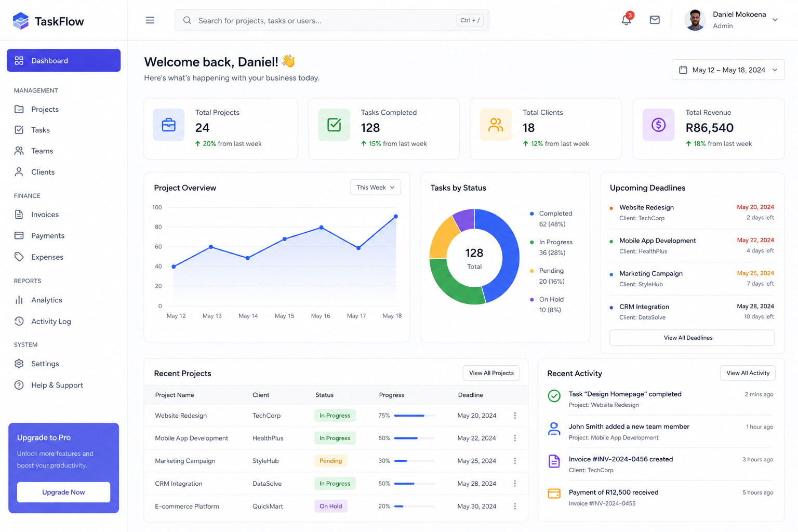Open Website Redesign upcoming deadline
The width and height of the screenshot is (798, 532).
[691, 212]
